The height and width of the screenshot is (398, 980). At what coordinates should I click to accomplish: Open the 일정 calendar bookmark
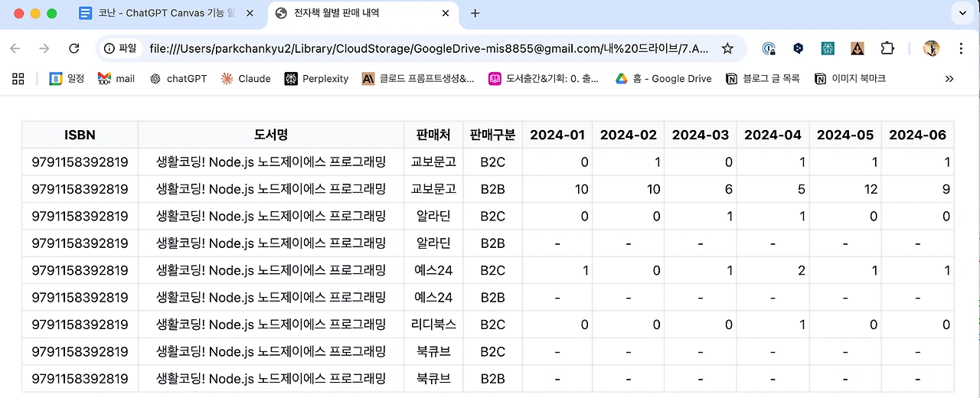click(x=67, y=79)
